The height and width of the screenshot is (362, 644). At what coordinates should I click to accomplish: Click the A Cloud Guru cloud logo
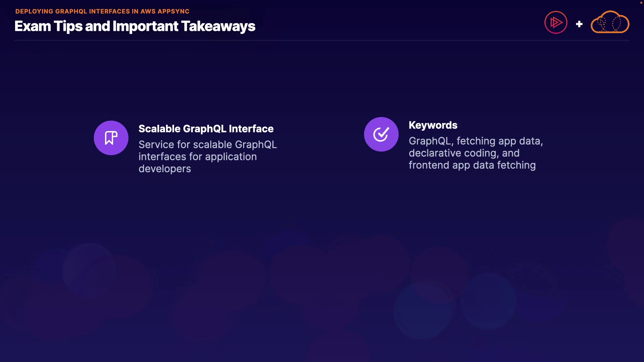click(610, 22)
